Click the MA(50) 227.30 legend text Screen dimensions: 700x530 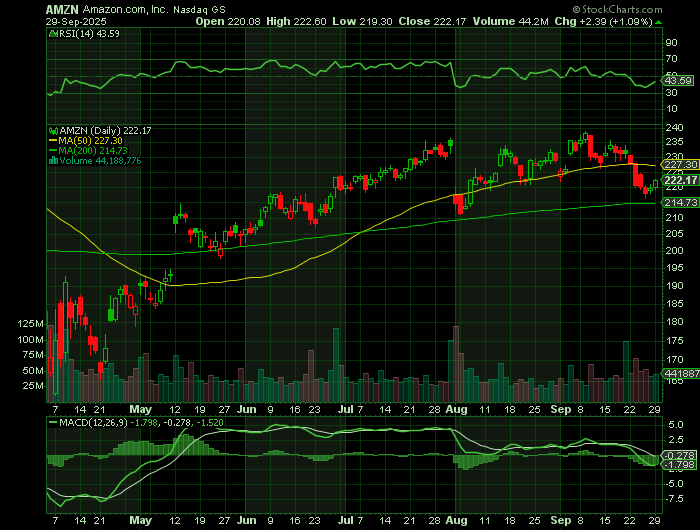pos(91,141)
